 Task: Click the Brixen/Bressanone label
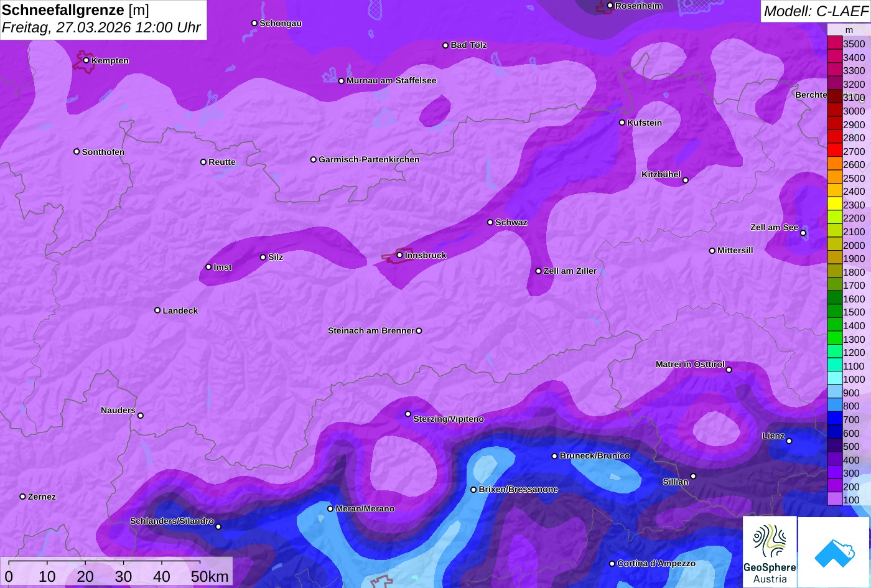point(518,489)
